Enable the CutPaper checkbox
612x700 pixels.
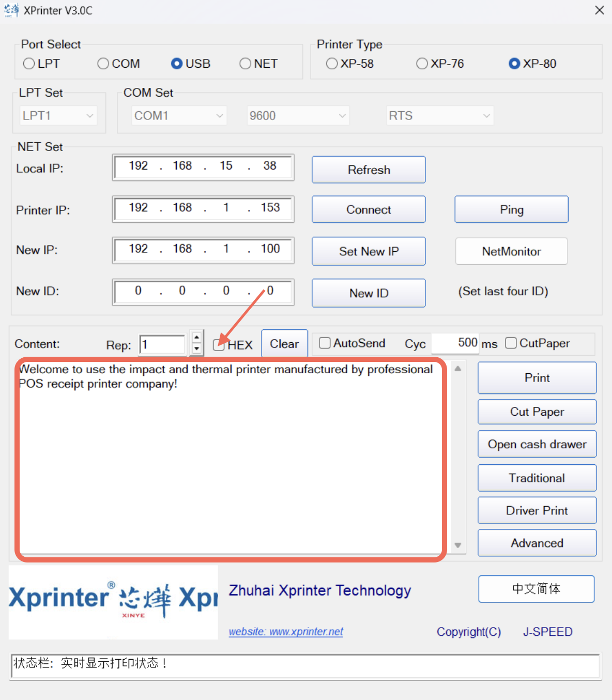coord(511,343)
